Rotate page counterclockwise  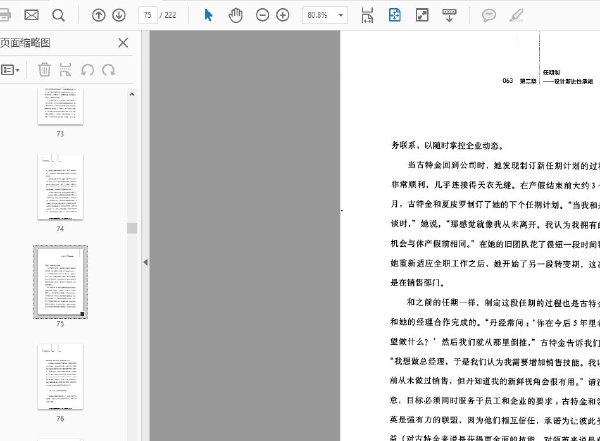87,70
